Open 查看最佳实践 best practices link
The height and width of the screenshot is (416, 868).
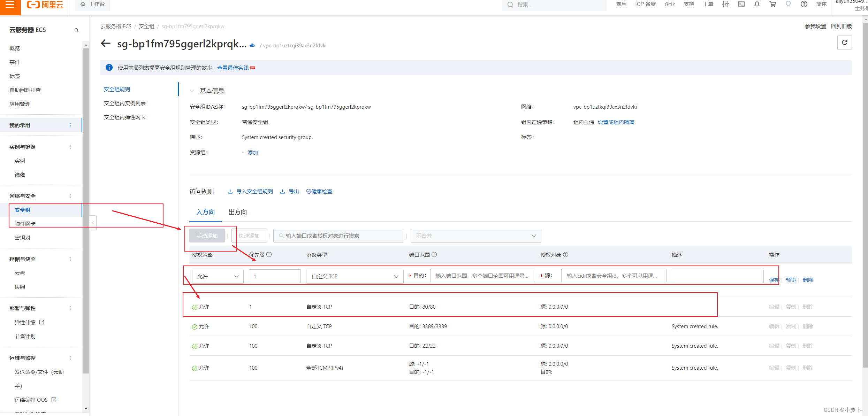[233, 68]
